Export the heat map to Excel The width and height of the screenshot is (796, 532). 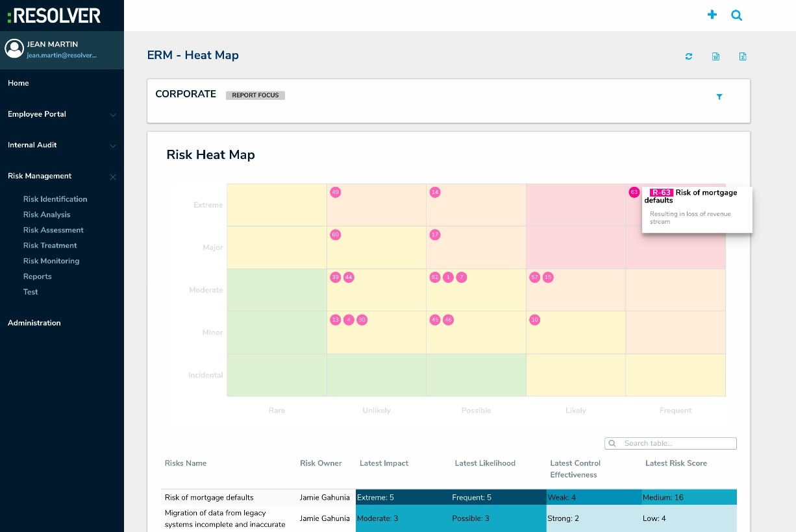point(743,56)
